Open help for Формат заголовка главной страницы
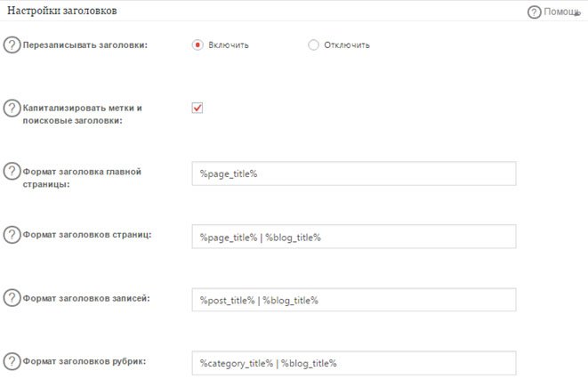The image size is (588, 387). 12,172
